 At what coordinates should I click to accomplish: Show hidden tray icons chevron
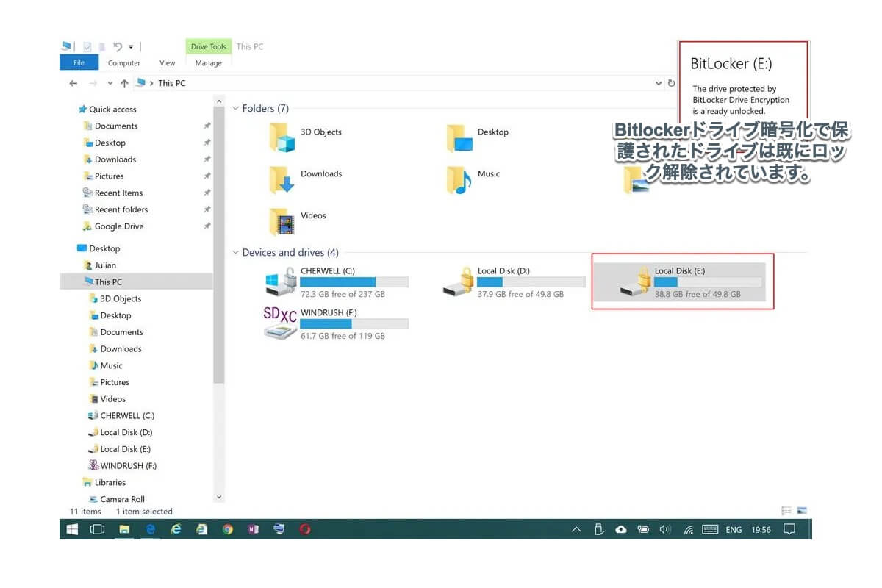click(576, 529)
